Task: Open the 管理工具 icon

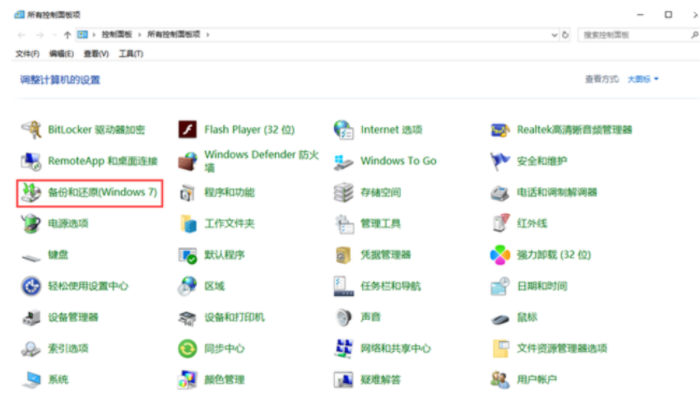Action: (344, 224)
